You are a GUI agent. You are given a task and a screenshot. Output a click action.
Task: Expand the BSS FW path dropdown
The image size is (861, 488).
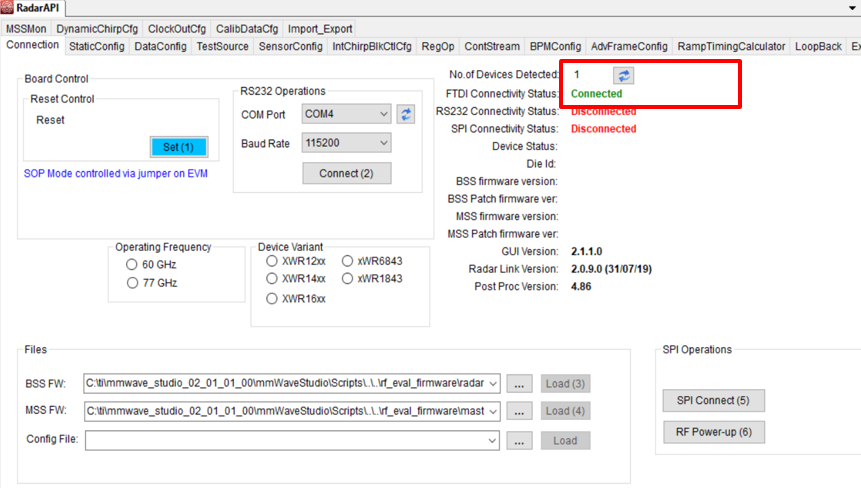(493, 383)
